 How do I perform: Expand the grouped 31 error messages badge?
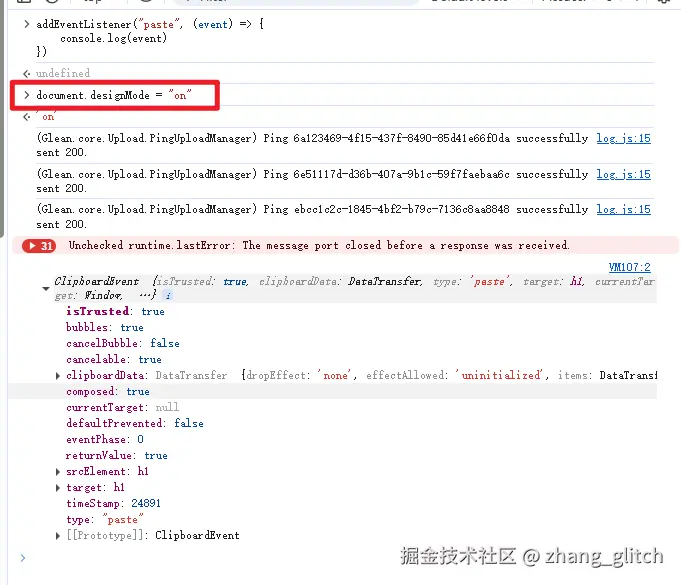(x=39, y=246)
